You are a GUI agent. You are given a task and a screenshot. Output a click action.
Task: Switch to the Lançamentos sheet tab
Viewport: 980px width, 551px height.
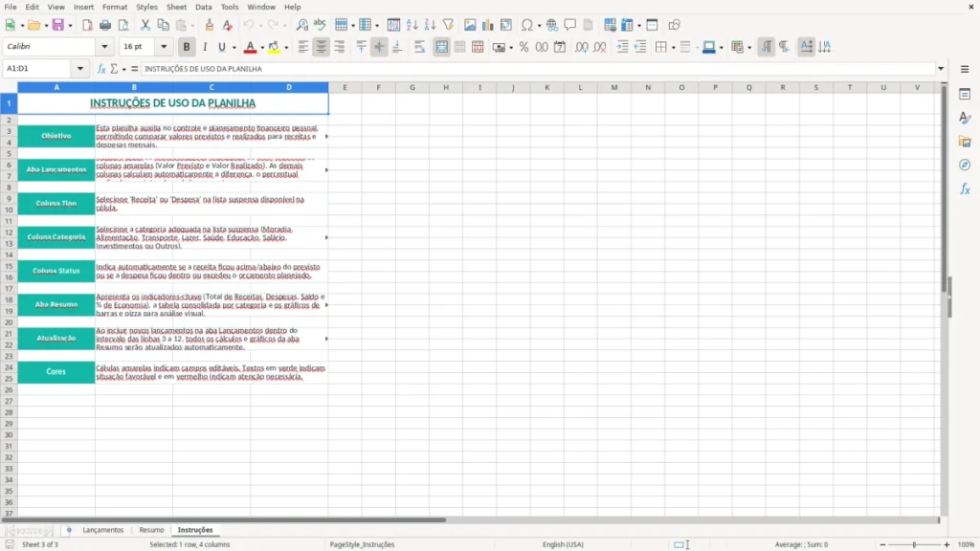coord(103,530)
